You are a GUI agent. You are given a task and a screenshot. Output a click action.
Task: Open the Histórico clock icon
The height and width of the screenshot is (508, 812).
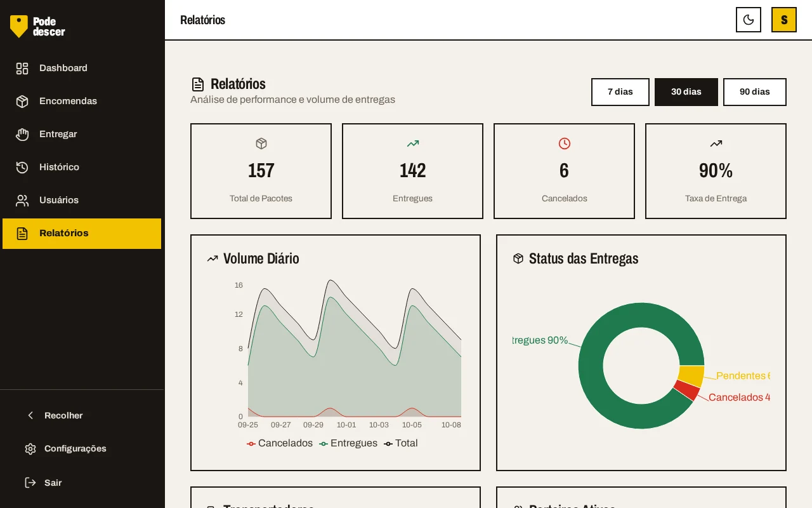coord(22,168)
